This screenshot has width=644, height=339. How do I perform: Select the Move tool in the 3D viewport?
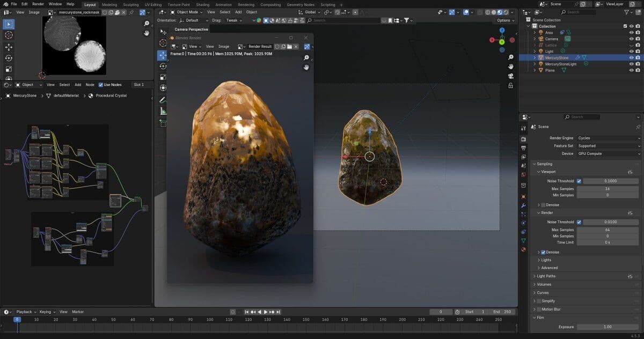click(x=162, y=55)
